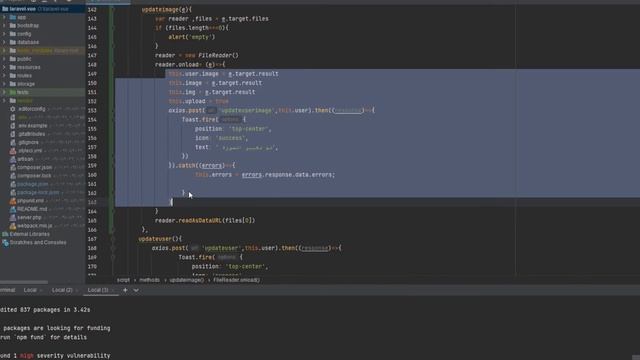Viewport: 640px width, 360px height.
Task: Expand the storage folder
Action: pos(4,84)
